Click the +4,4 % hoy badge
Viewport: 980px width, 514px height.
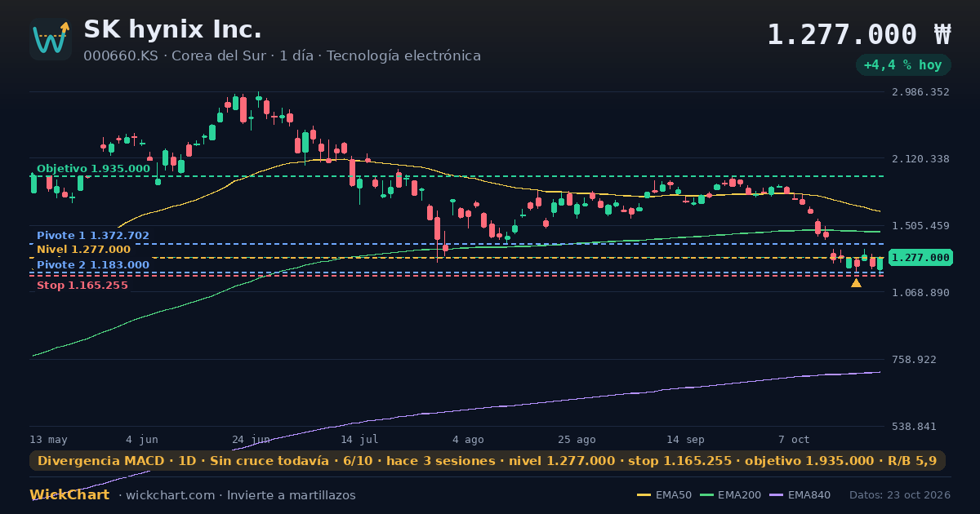click(903, 64)
